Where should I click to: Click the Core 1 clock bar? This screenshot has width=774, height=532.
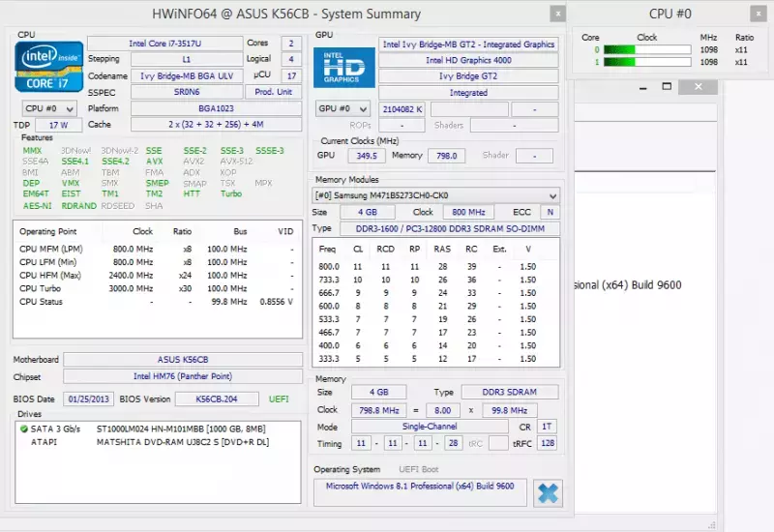pos(647,62)
